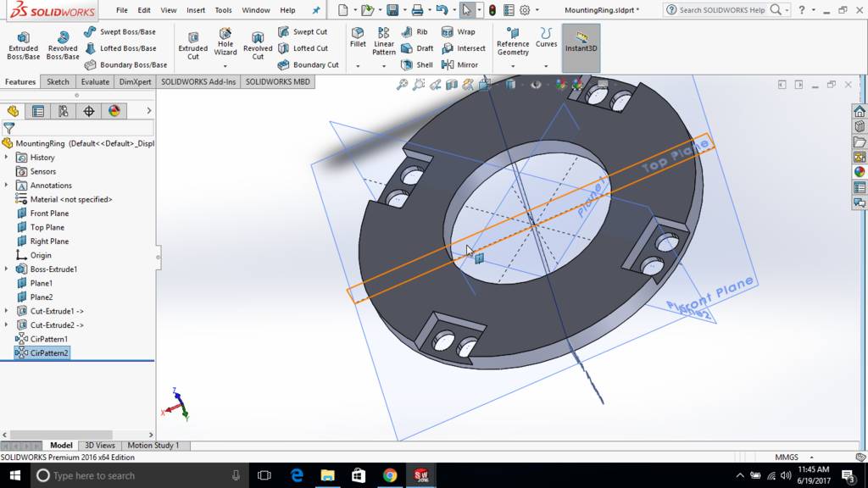Click the MMGS unit system button
Image resolution: width=868 pixels, height=488 pixels.
click(x=787, y=457)
